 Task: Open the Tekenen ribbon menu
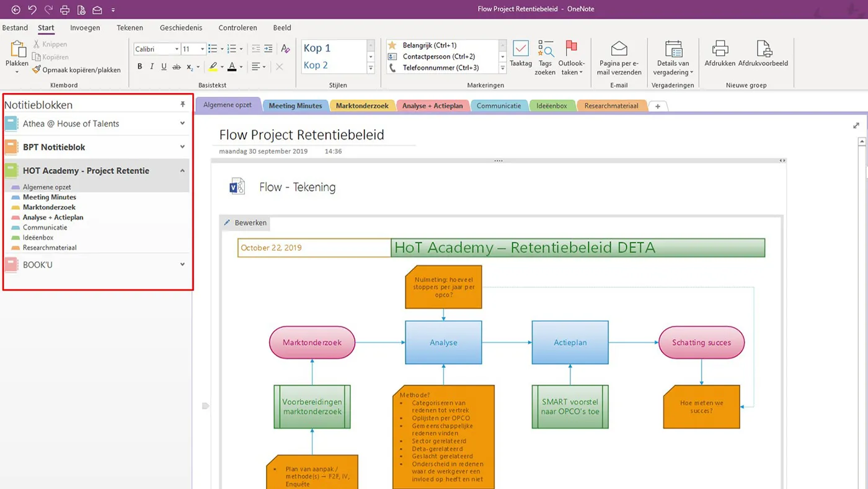point(130,28)
